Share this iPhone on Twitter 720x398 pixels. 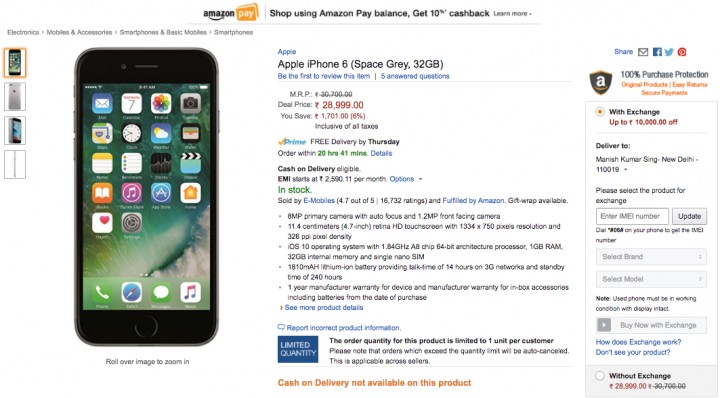point(669,52)
